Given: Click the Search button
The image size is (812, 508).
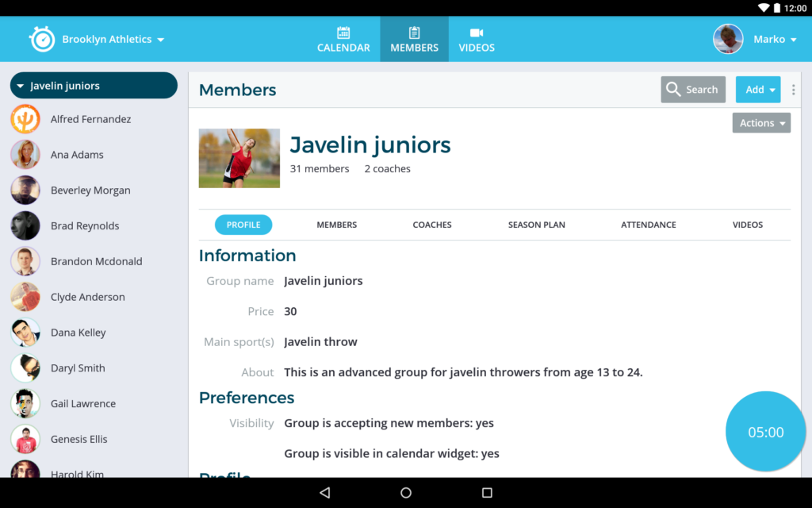Looking at the screenshot, I should [x=692, y=90].
